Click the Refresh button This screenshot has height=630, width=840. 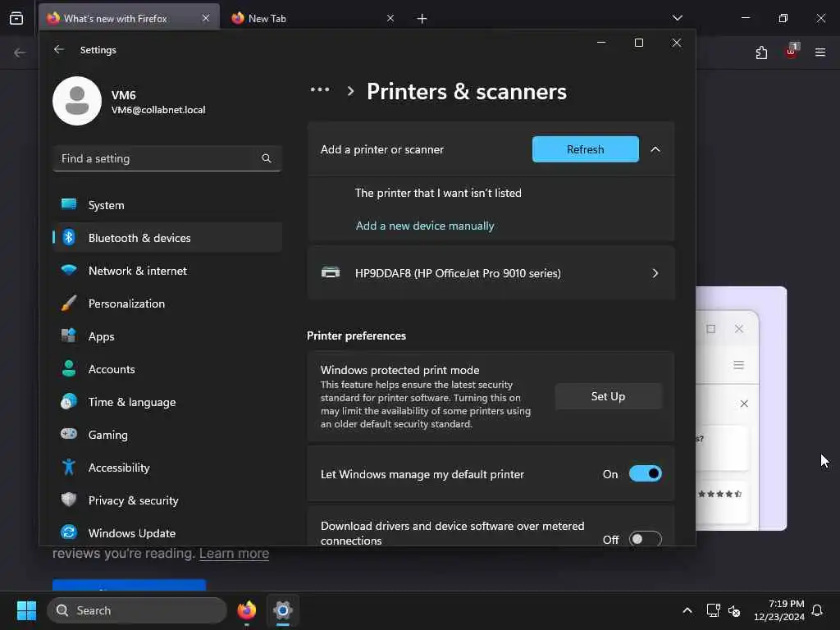tap(585, 149)
